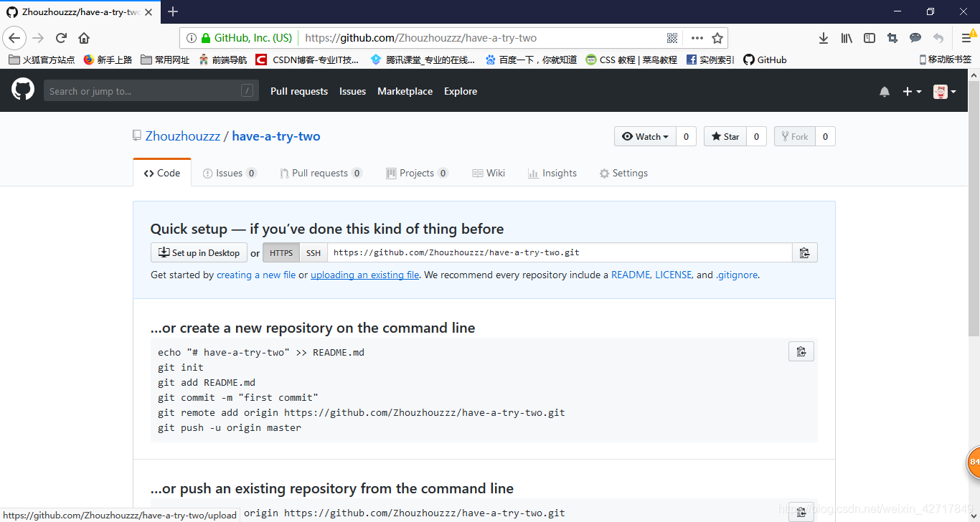Go to browser home page

84,38
